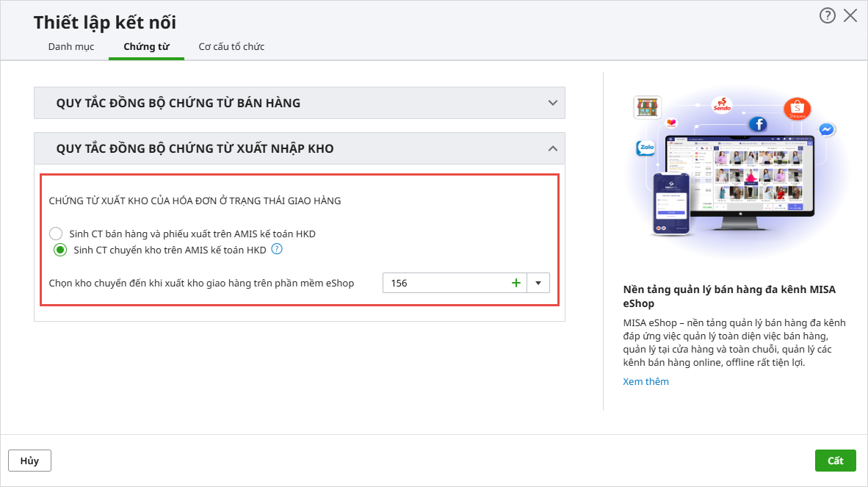Click the green plus icon to add warehouse

click(516, 283)
